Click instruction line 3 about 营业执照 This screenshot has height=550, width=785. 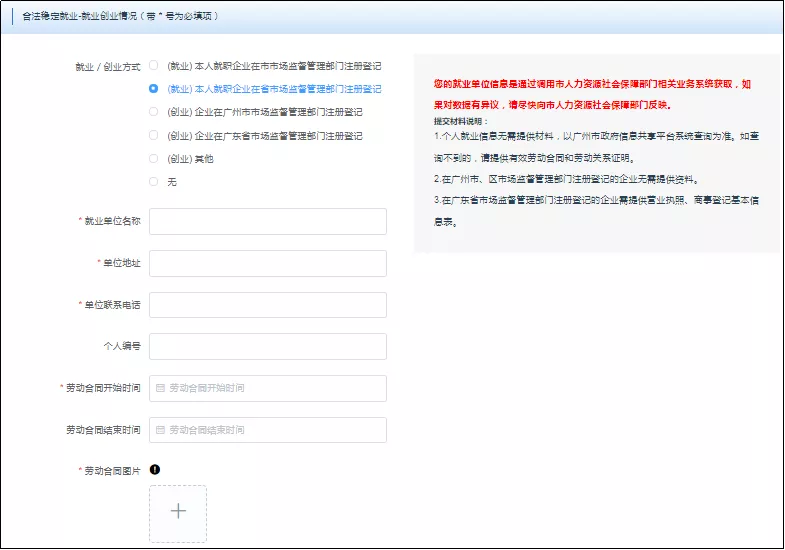click(596, 211)
